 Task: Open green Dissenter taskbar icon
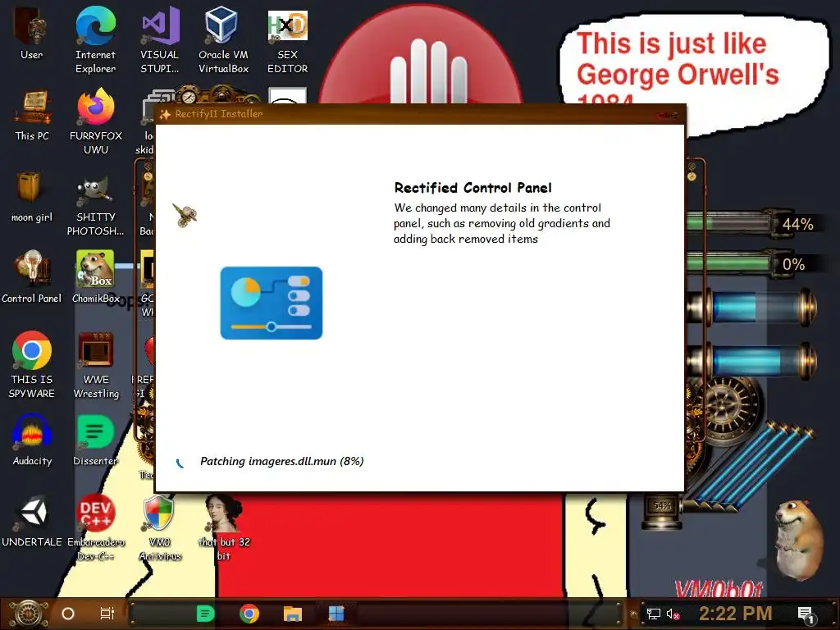[x=205, y=614]
